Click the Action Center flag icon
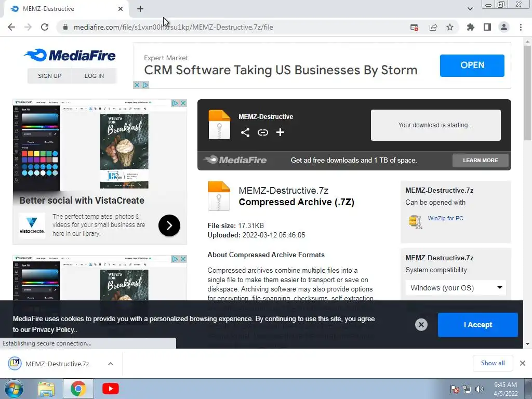Viewport: 532px width, 399px height. [x=455, y=389]
